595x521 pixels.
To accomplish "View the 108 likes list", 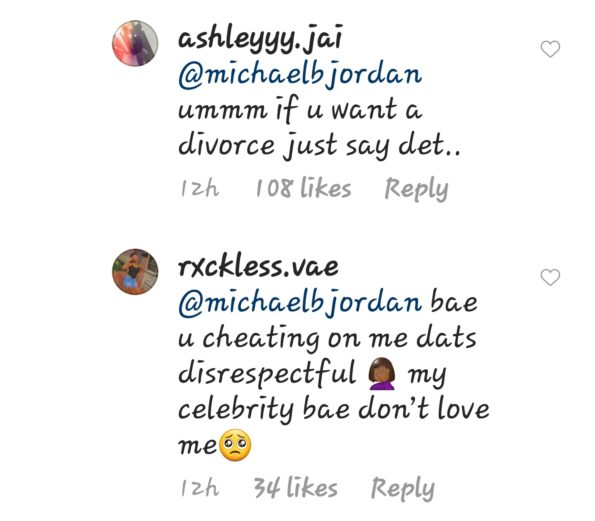I will [x=303, y=188].
